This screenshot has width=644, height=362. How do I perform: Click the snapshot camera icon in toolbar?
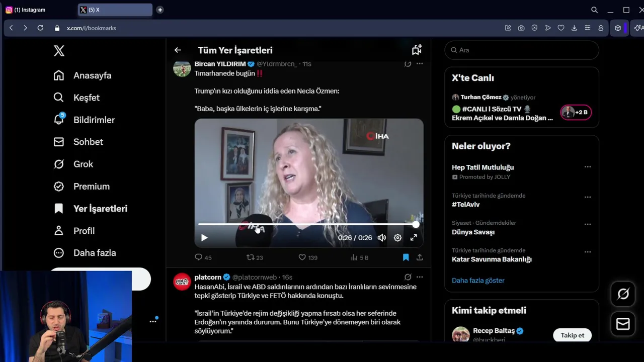(521, 28)
